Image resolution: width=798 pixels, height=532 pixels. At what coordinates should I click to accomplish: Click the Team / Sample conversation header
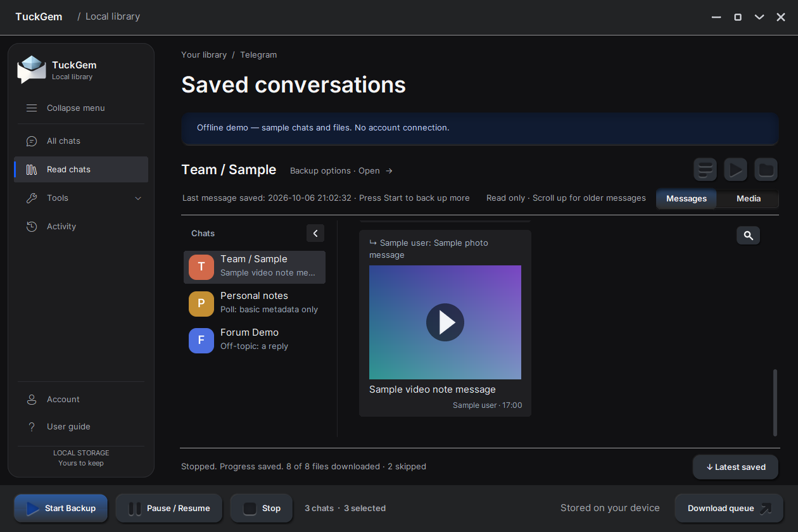click(x=229, y=170)
